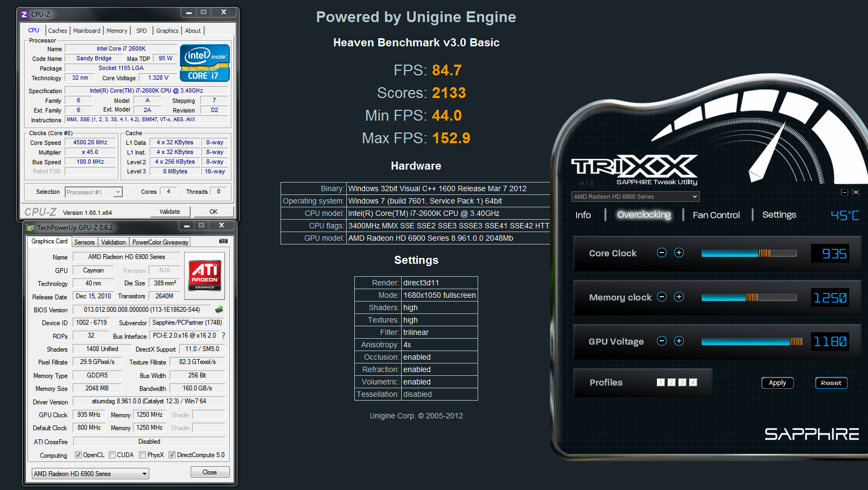Increase Core Clock with plus icon
Image resolution: width=868 pixels, height=490 pixels.
pyautogui.click(x=679, y=253)
